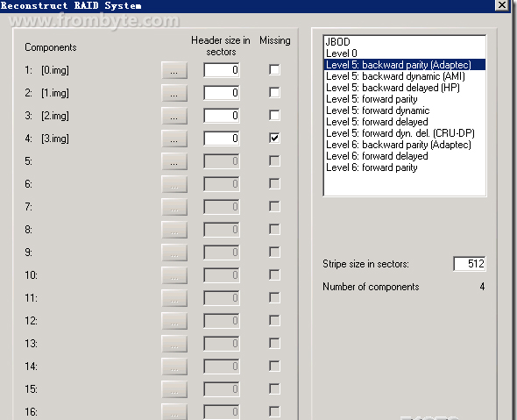
Task: Uncheck Missing for component 4 [3.img]
Action: tap(274, 138)
